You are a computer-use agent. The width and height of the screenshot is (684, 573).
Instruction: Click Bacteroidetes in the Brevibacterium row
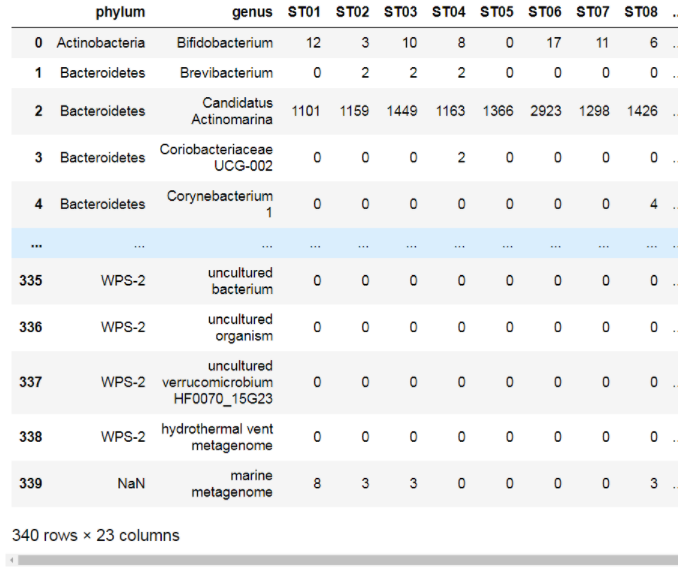[103, 73]
